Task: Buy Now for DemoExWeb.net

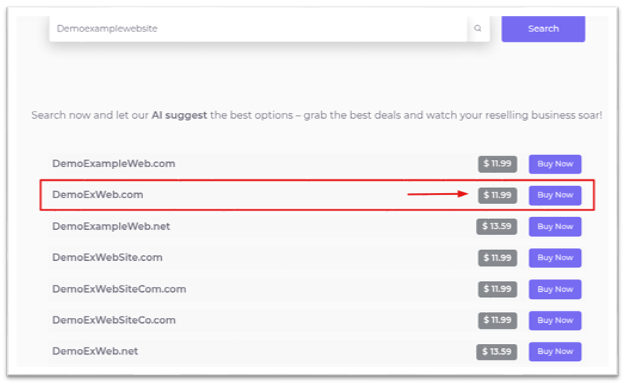Action: click(555, 352)
